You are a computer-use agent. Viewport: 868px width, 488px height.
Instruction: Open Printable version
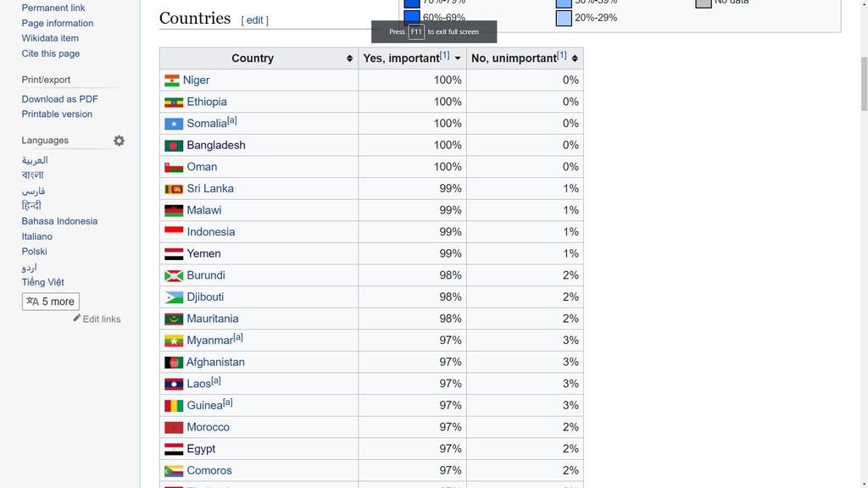tap(57, 114)
